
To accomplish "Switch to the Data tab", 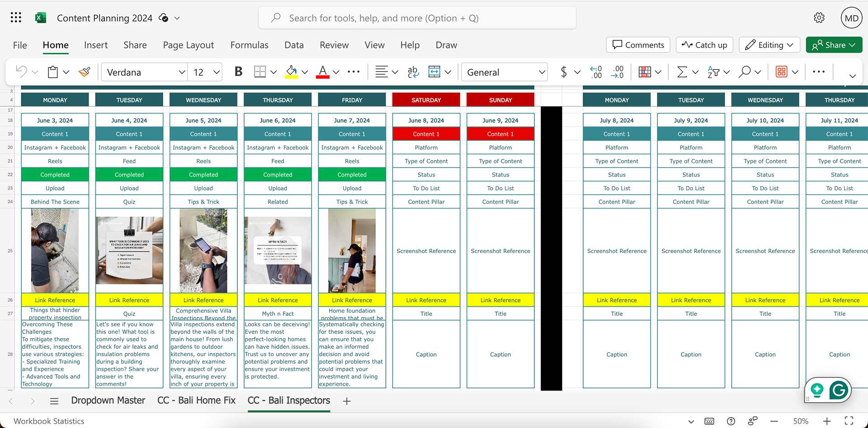I will [x=294, y=45].
